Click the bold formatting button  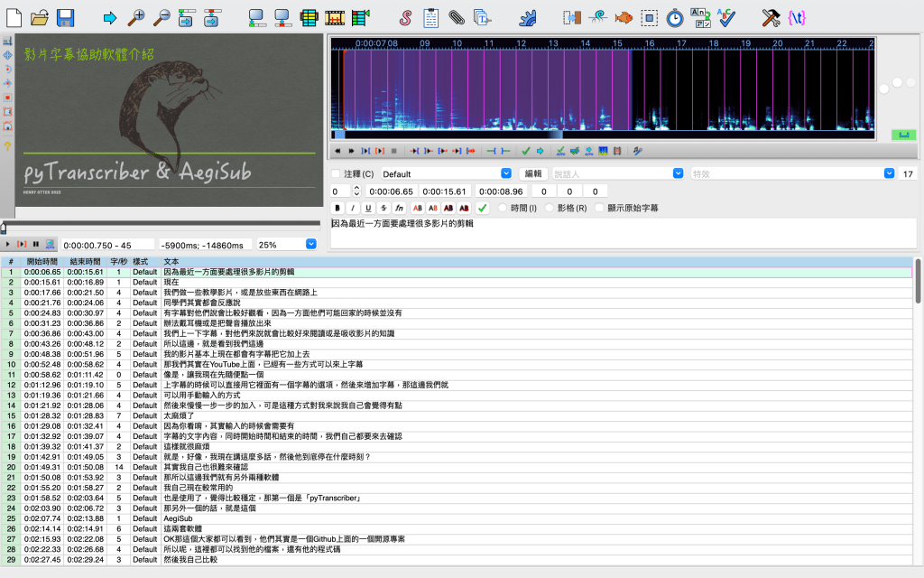tap(338, 209)
